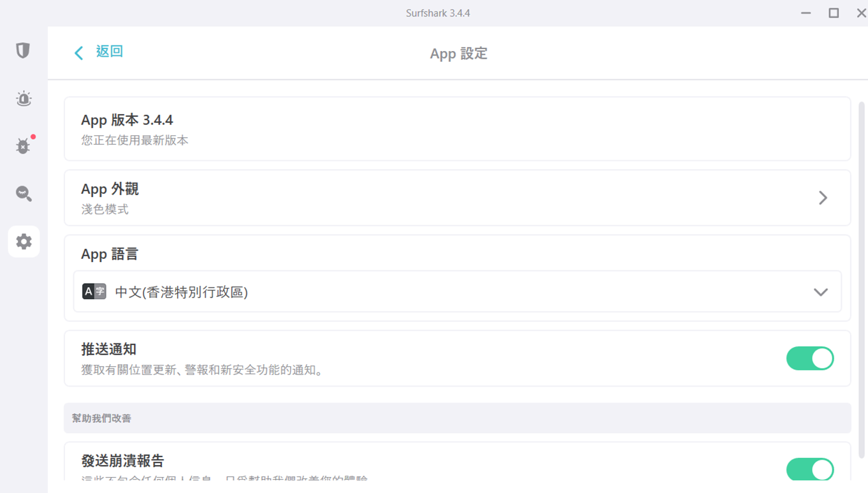The image size is (868, 493).
Task: Toggle 發送崩潰報告 crash reports switch
Action: [x=810, y=469]
